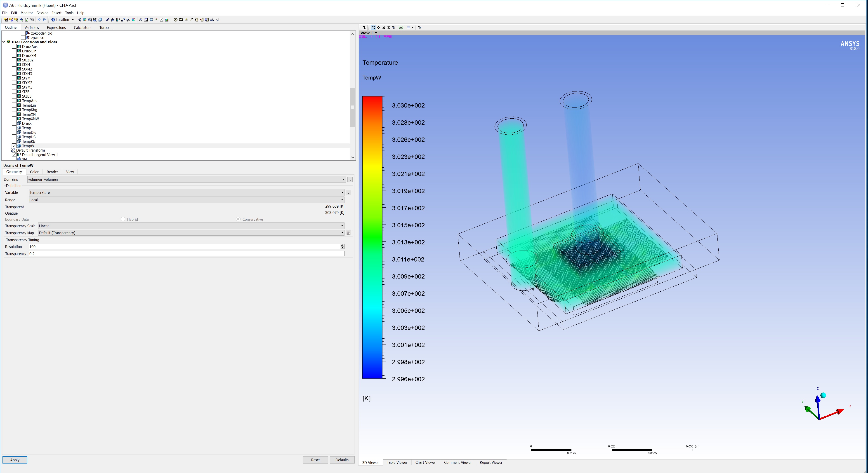Click the Streamline toolbar icon
The height and width of the screenshot is (473, 868).
tap(90, 20)
